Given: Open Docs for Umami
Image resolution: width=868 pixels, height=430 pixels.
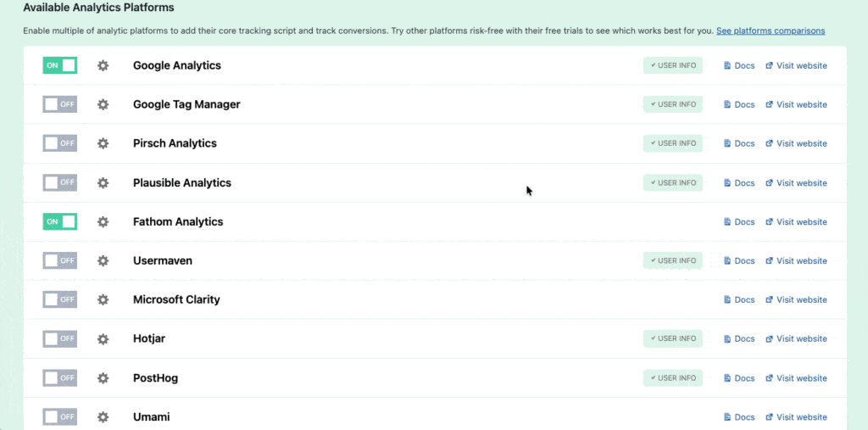Looking at the screenshot, I should 739,416.
